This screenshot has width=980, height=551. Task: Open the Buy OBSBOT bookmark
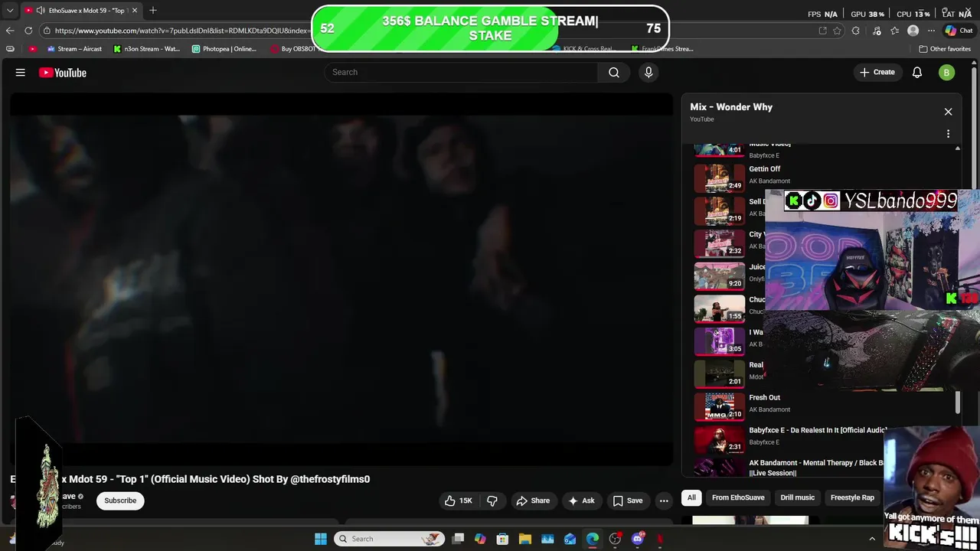(x=293, y=49)
